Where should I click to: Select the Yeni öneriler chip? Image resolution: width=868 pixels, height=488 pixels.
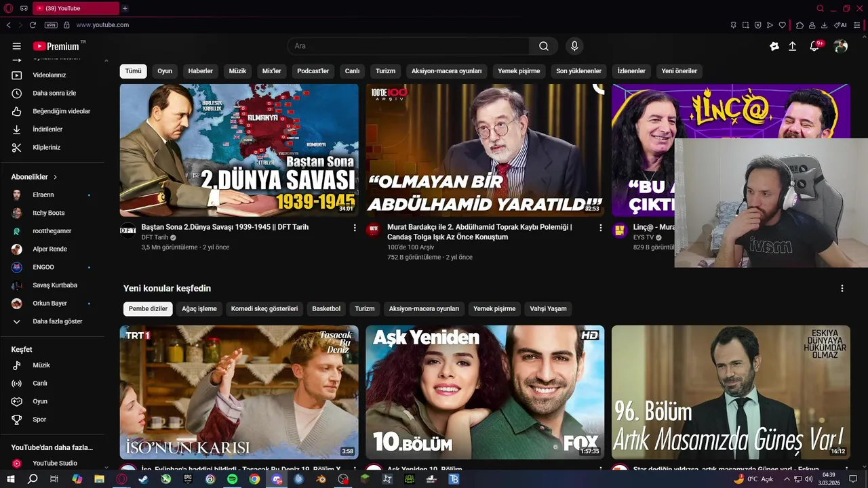679,70
